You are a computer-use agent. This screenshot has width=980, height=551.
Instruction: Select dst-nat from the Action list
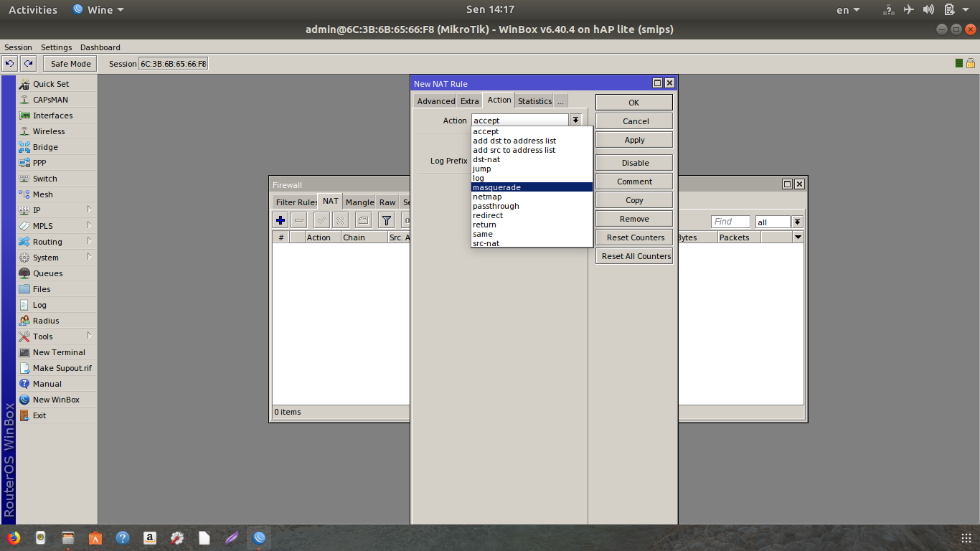point(532,159)
